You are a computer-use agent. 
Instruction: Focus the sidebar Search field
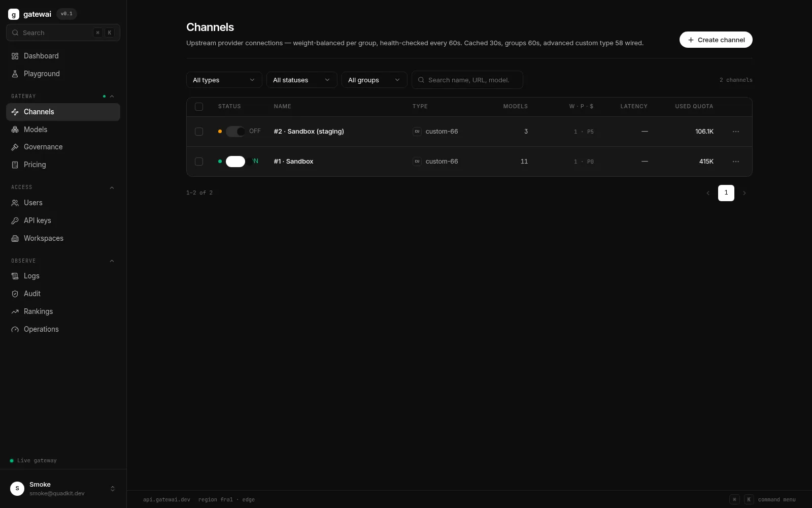click(63, 33)
